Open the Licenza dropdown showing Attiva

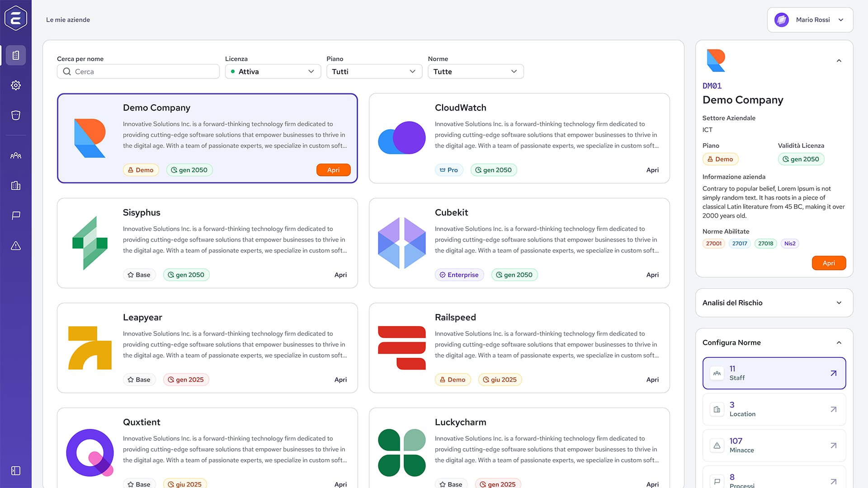[x=273, y=71]
